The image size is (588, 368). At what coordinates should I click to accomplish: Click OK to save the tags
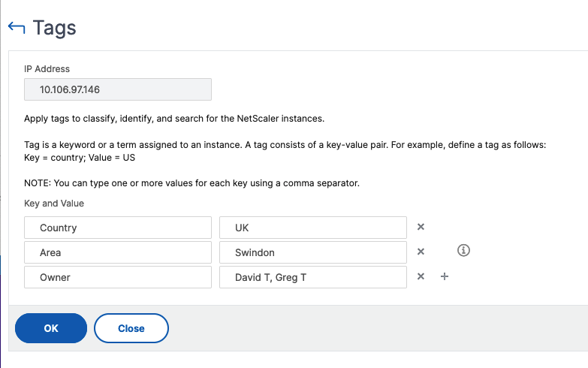pyautogui.click(x=51, y=328)
